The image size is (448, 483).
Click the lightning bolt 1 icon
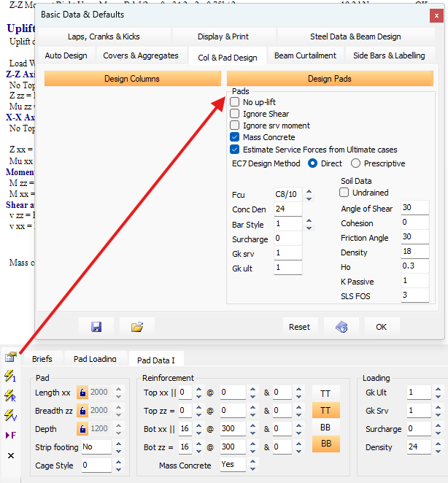[10, 376]
